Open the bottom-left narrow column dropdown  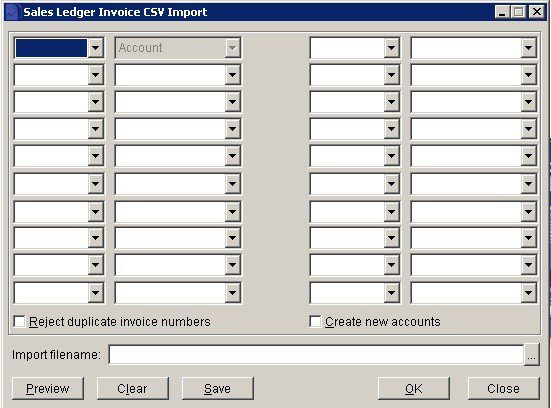point(96,292)
